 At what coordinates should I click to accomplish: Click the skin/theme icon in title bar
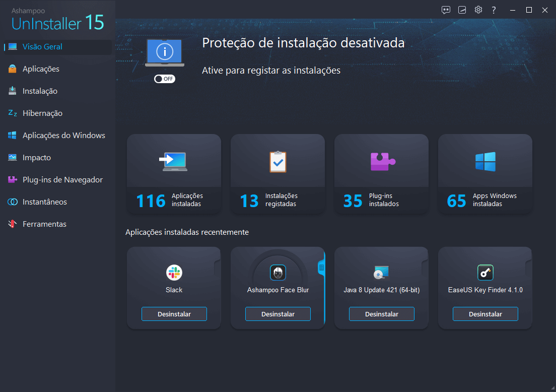pos(462,10)
